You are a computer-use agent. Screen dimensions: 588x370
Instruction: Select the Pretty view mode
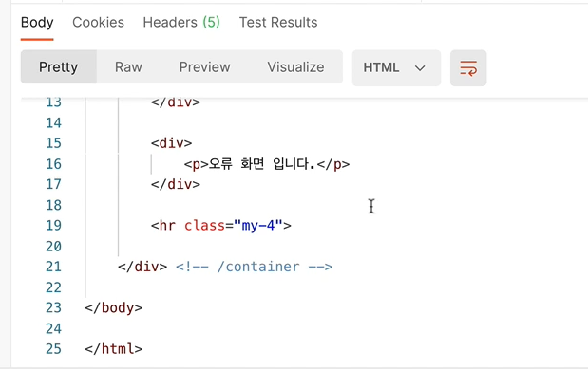(x=59, y=67)
